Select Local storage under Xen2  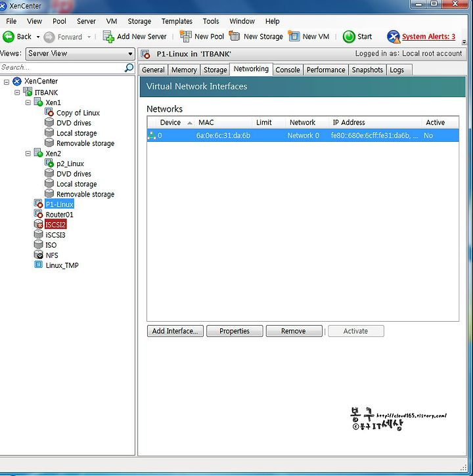pos(77,184)
